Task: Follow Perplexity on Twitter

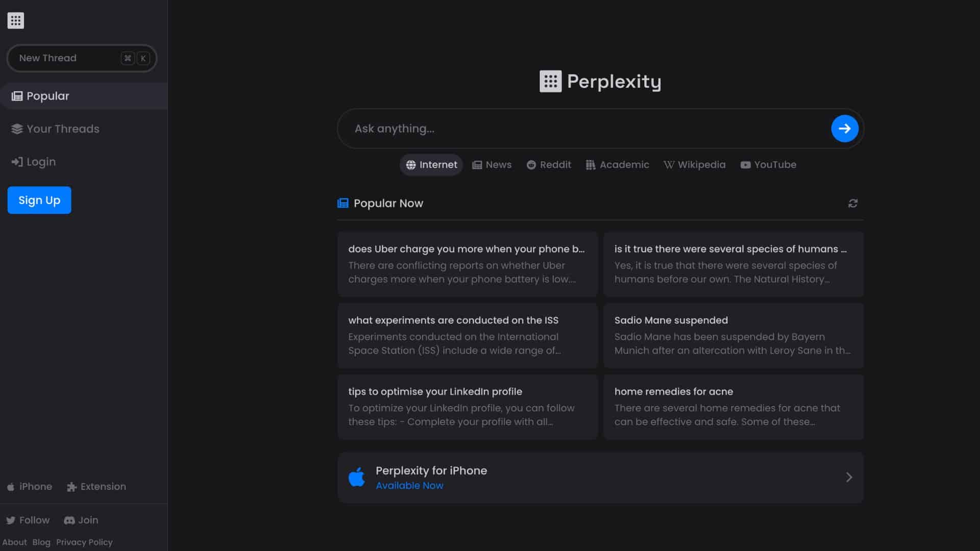Action: (28, 520)
